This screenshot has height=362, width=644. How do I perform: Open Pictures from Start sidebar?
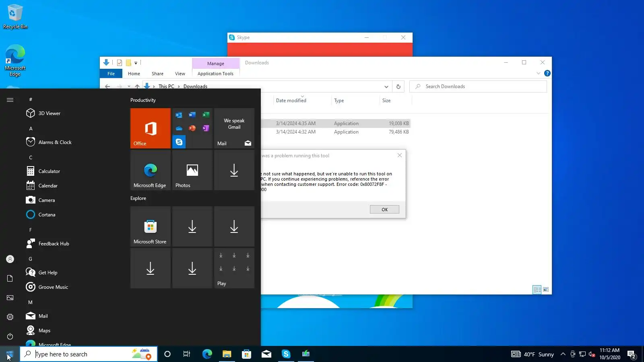click(x=10, y=298)
